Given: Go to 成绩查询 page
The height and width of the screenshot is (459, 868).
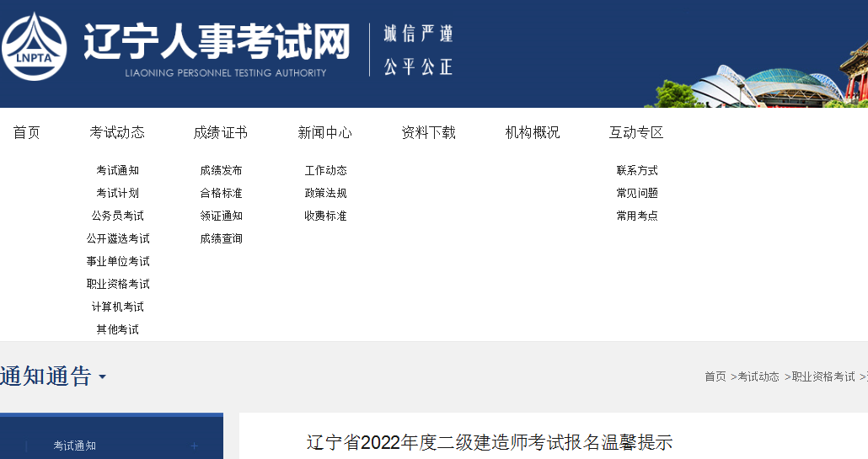Looking at the screenshot, I should (221, 238).
